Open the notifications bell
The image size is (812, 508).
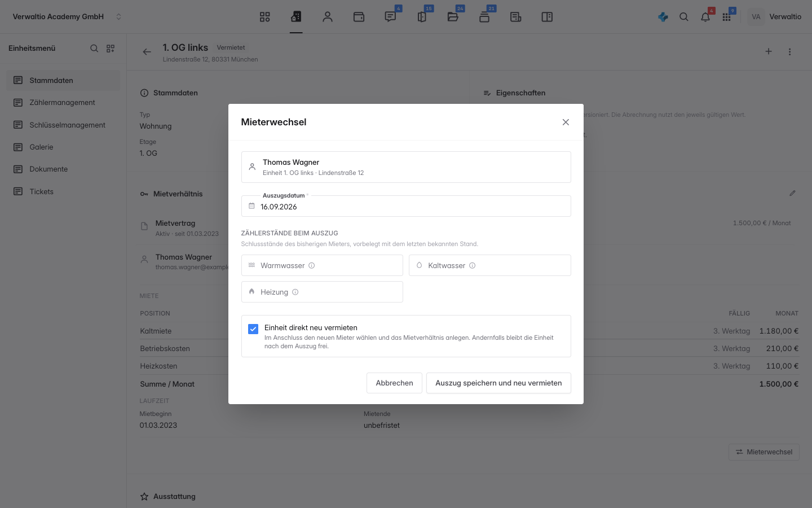coord(705,17)
